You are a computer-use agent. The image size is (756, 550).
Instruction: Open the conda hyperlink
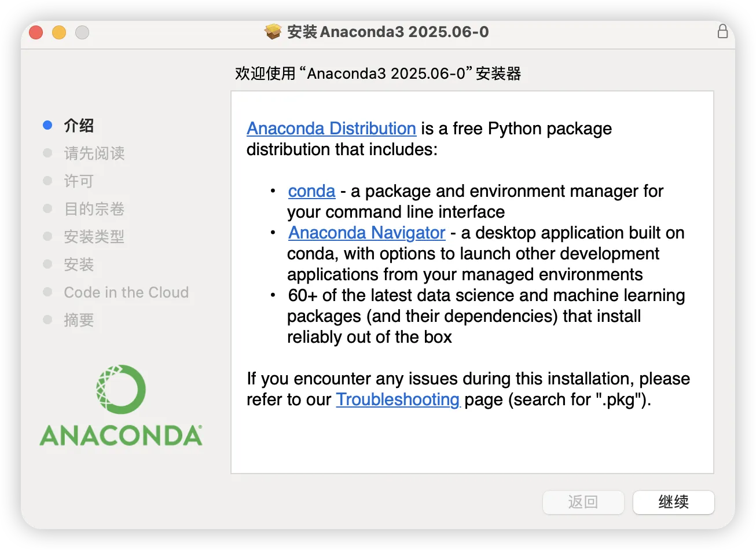(x=311, y=191)
